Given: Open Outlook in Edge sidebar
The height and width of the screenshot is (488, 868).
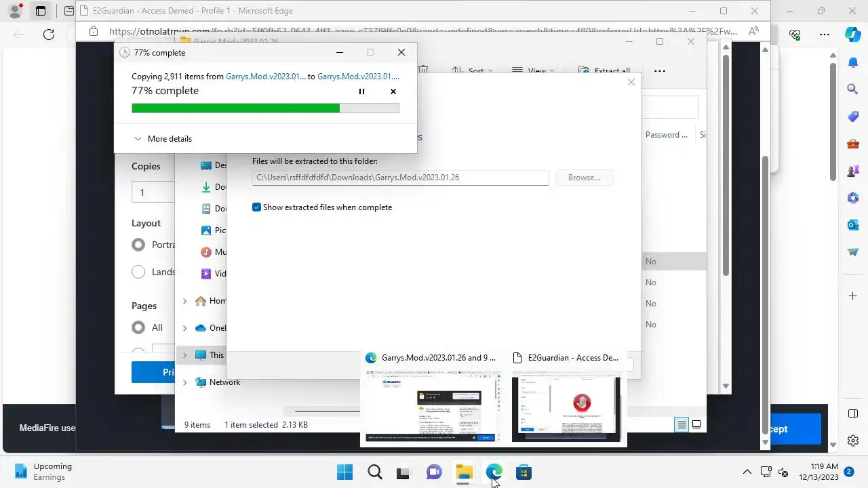Looking at the screenshot, I should 853,224.
